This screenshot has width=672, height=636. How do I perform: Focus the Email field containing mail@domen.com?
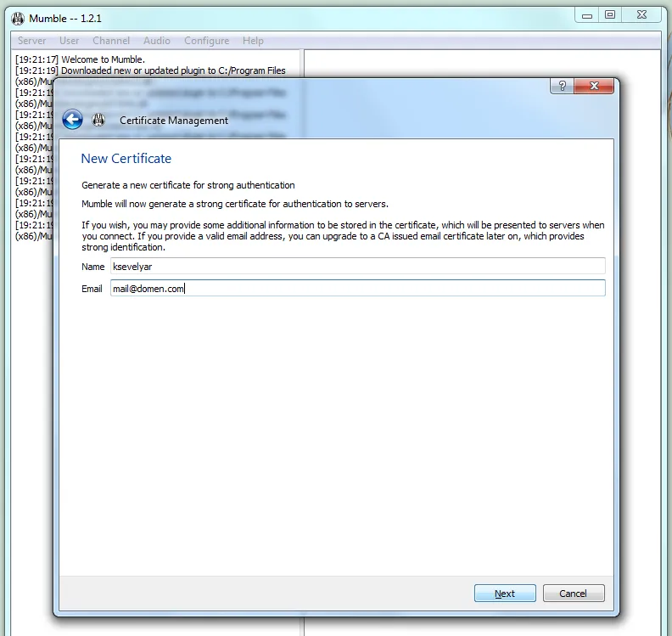pyautogui.click(x=358, y=288)
